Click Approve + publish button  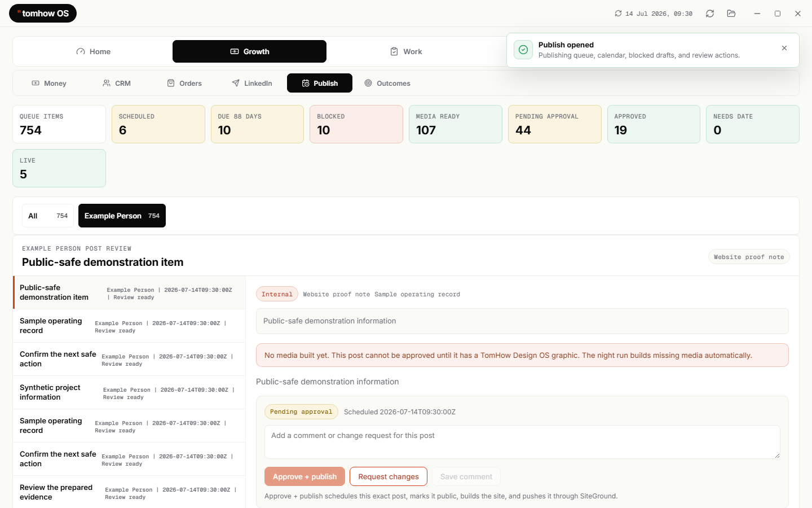click(x=304, y=476)
